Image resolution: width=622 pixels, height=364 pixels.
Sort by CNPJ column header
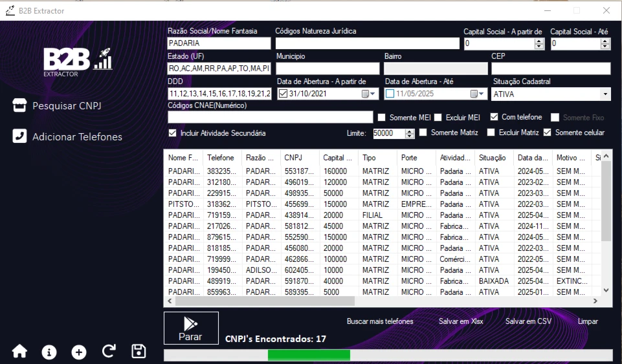click(x=300, y=158)
